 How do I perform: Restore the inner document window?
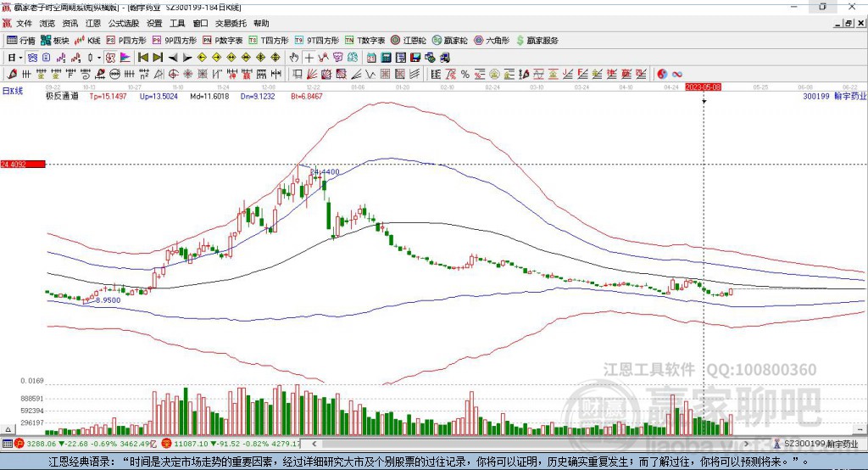(x=849, y=23)
